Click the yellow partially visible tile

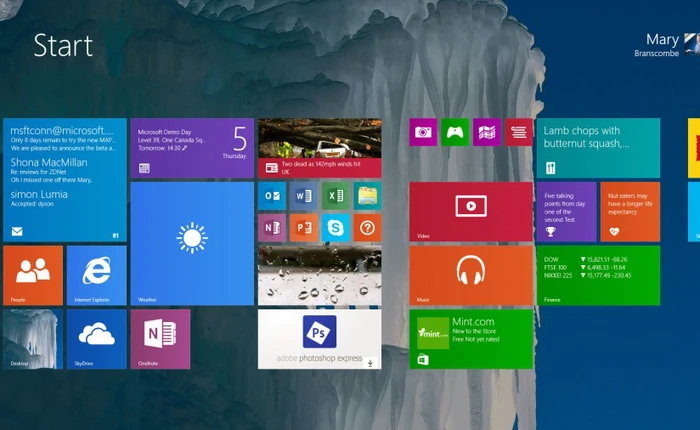(x=694, y=148)
